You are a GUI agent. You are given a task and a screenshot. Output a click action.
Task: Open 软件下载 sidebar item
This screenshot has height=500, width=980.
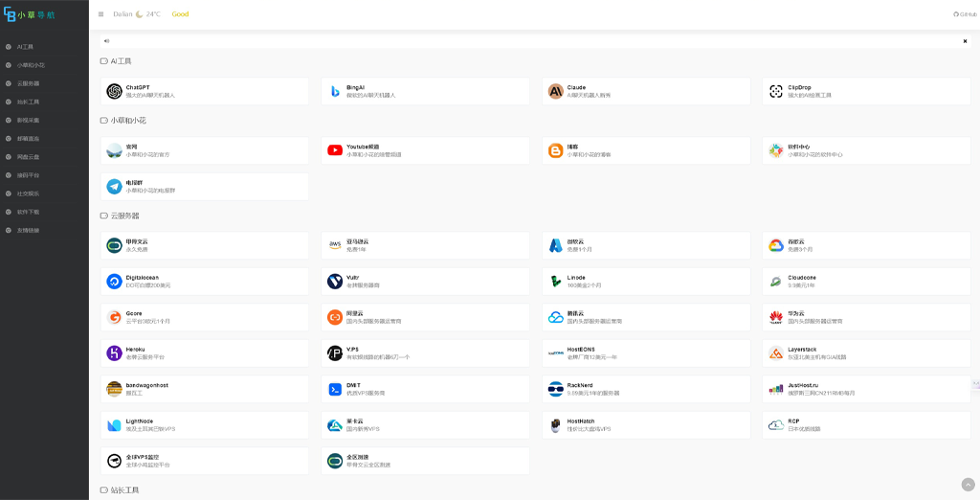pos(28,212)
